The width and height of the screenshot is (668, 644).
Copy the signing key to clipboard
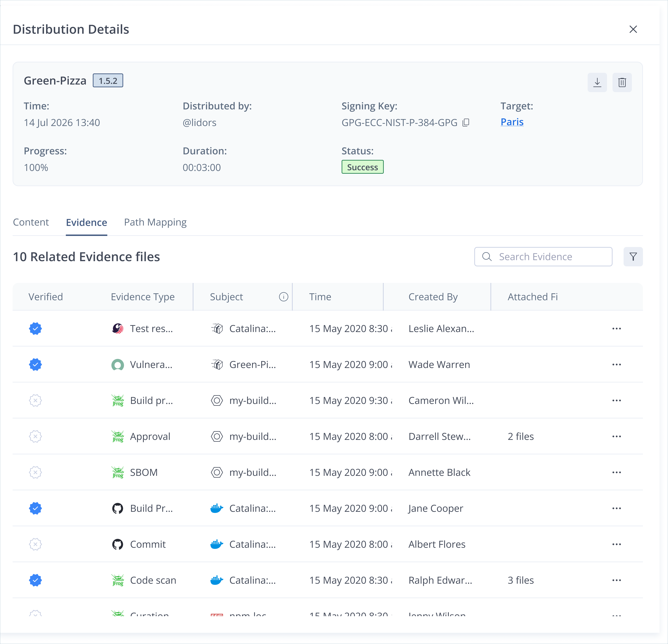point(466,122)
